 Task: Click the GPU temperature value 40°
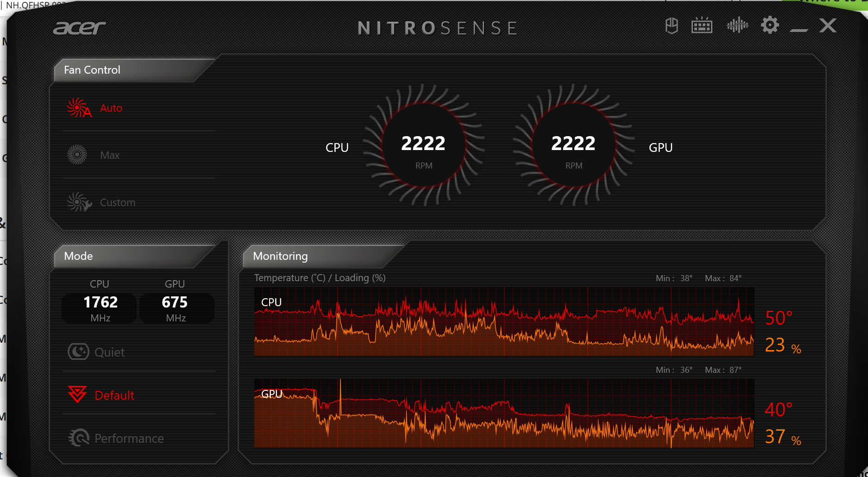[x=779, y=409]
